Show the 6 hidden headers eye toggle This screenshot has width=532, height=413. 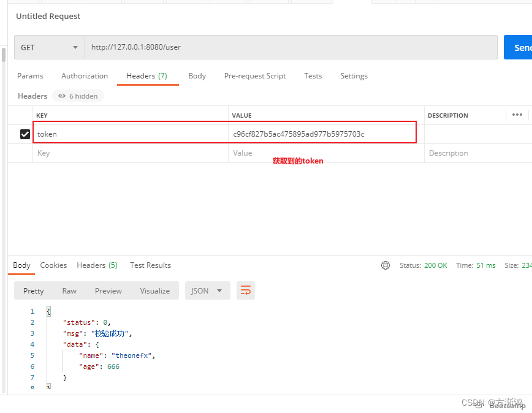(x=78, y=96)
